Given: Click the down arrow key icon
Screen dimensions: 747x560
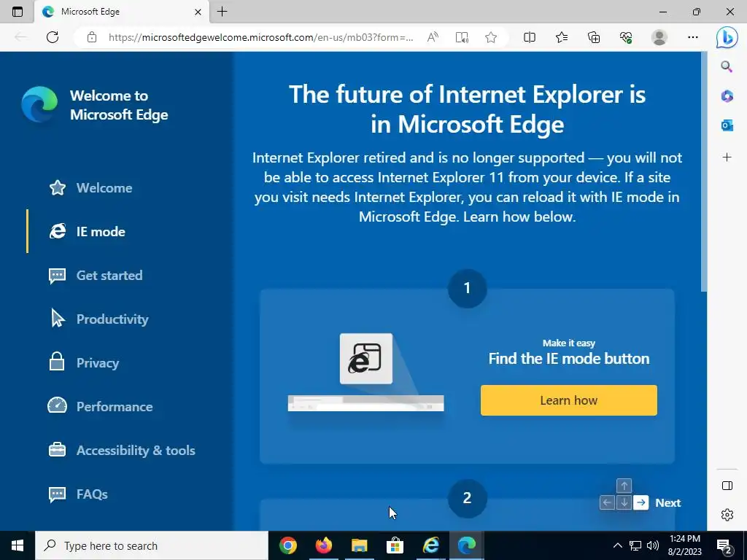Looking at the screenshot, I should [x=624, y=502].
